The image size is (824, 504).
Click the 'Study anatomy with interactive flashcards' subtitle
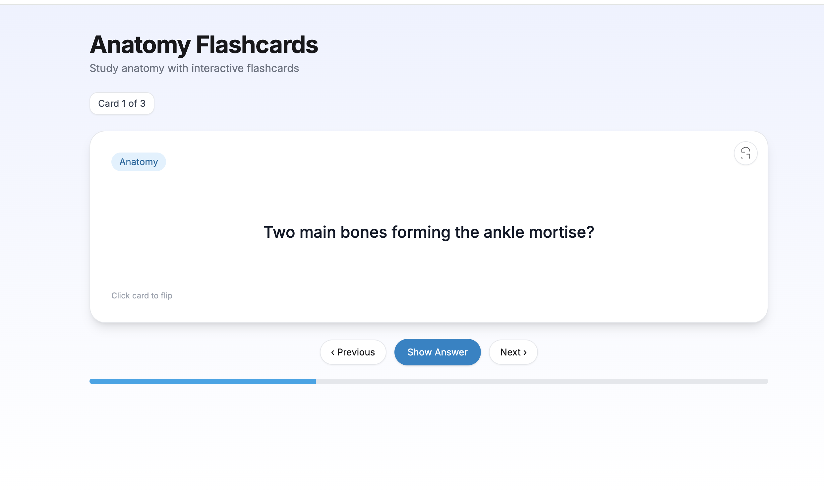[x=194, y=68]
